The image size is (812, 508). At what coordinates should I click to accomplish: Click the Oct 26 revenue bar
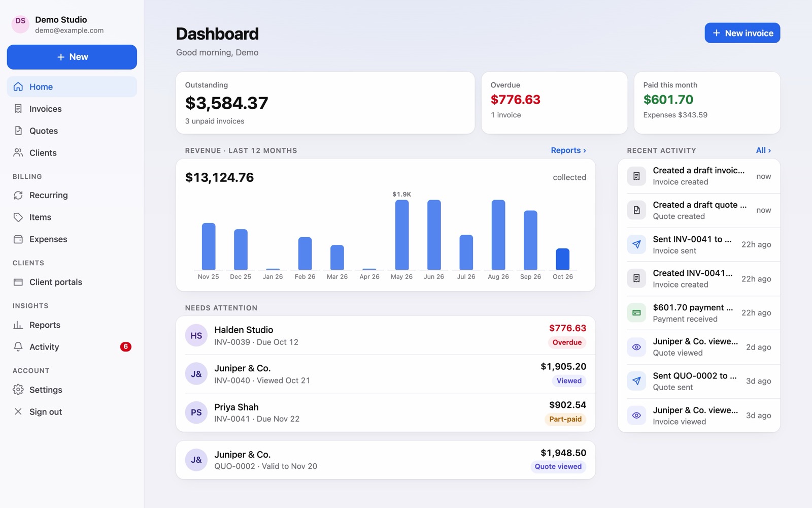(x=563, y=259)
